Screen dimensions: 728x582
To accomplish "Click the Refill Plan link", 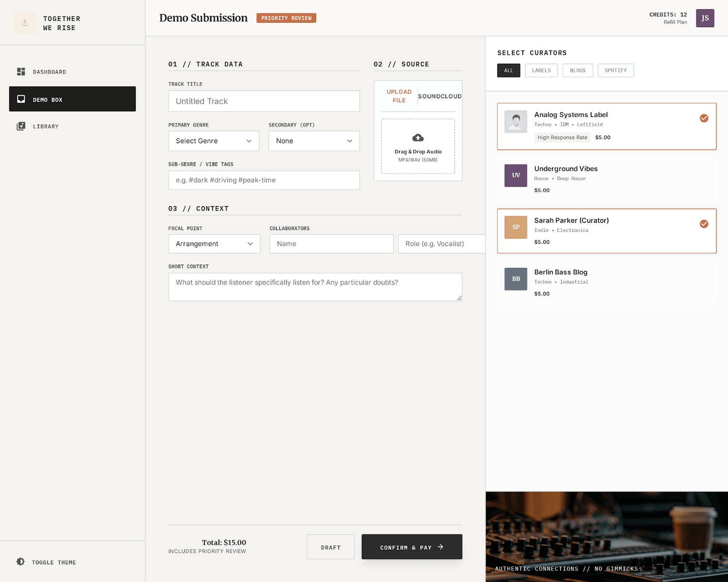I will click(x=675, y=22).
